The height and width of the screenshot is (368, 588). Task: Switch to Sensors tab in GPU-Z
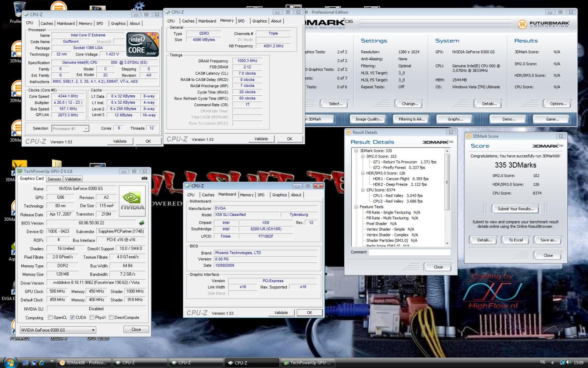pyautogui.click(x=54, y=179)
